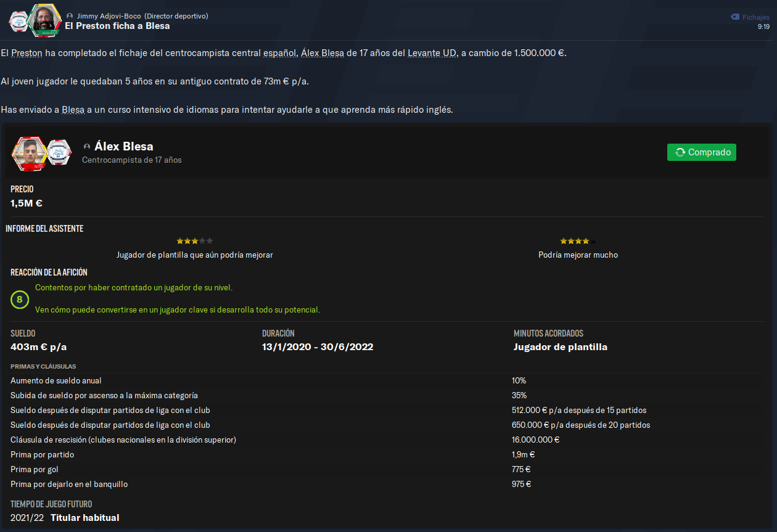Open Álex Blesa's player photo in card
Image resolution: width=777 pixels, height=532 pixels.
(29, 153)
